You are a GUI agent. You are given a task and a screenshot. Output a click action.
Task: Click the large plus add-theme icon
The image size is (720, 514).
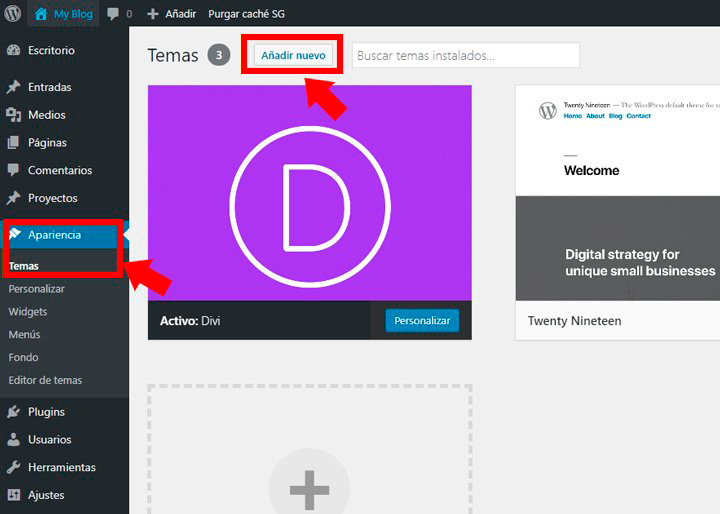pos(309,490)
